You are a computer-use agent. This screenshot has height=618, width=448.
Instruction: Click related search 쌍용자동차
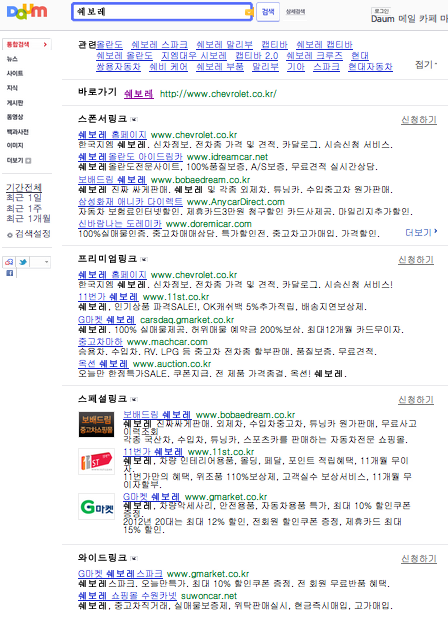119,67
